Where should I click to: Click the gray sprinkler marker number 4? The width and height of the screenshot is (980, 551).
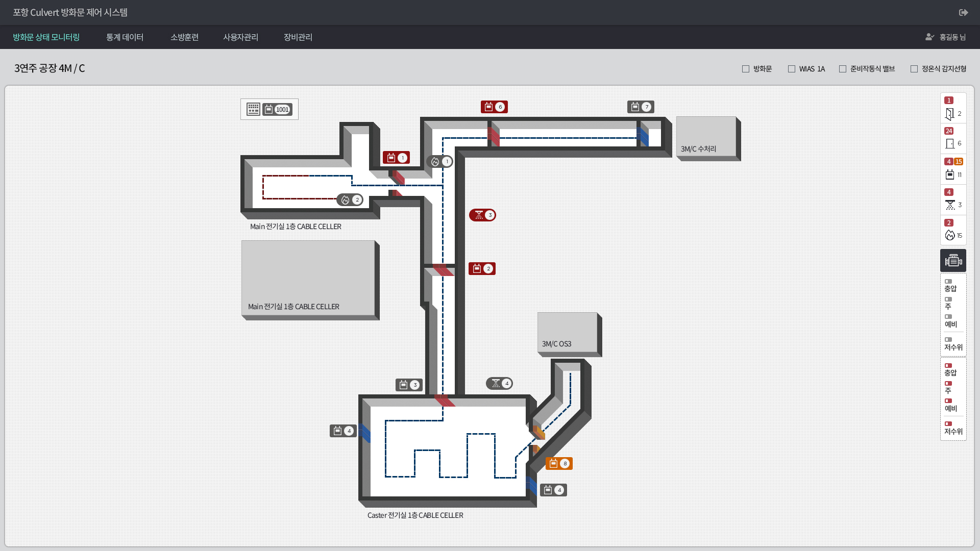499,383
